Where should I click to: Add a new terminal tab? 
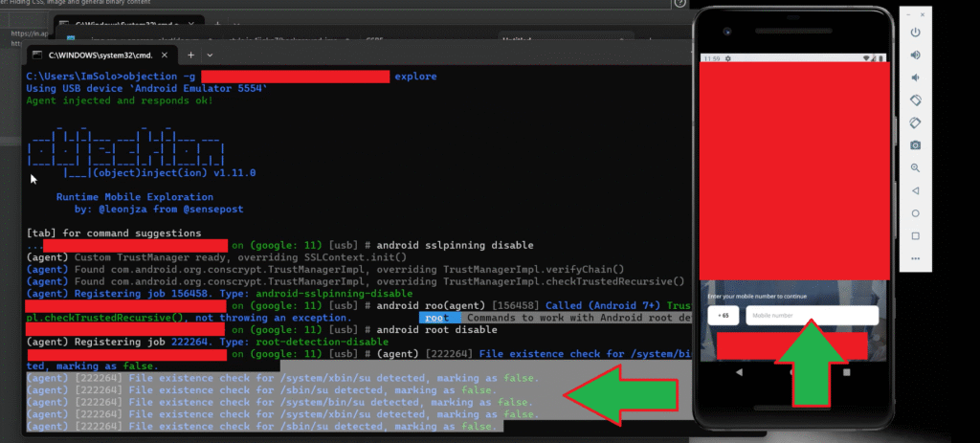[189, 55]
